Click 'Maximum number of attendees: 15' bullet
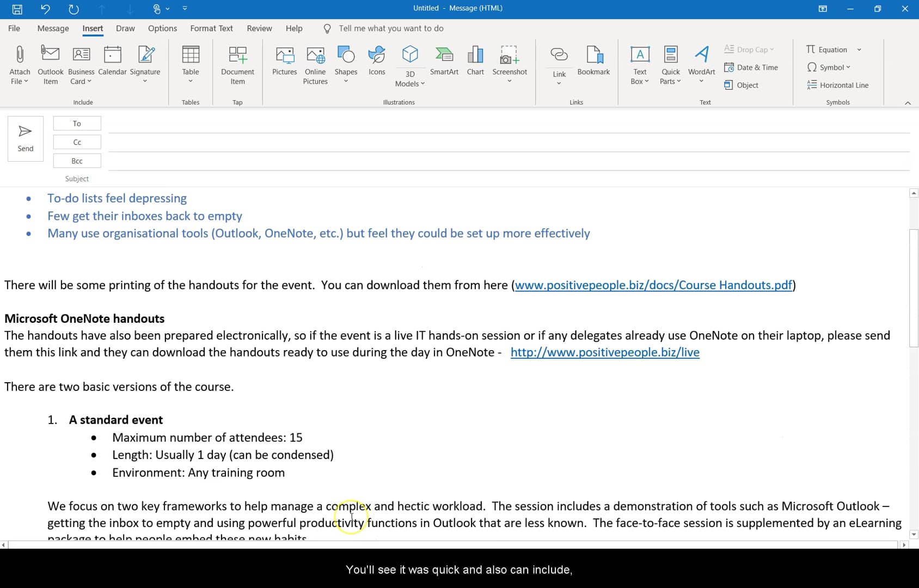 pos(207,438)
